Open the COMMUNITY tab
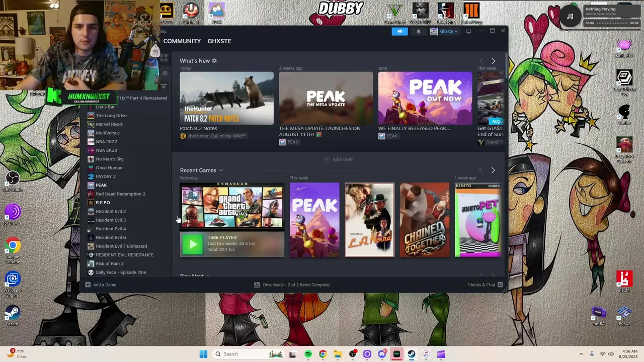644x362 pixels. [x=182, y=41]
